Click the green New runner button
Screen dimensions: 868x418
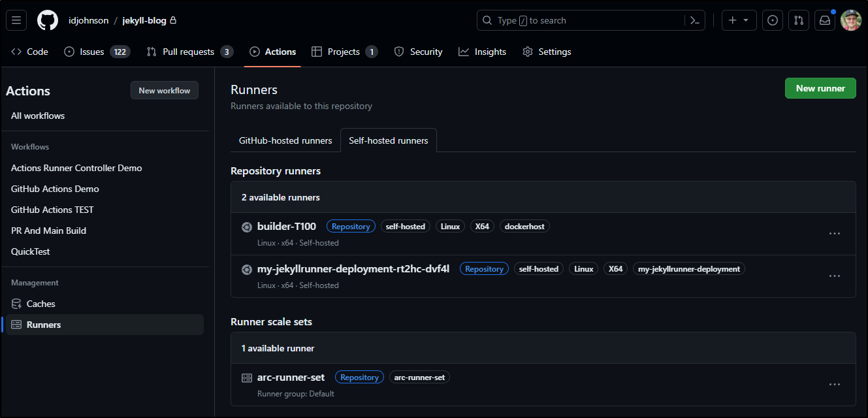tap(820, 88)
